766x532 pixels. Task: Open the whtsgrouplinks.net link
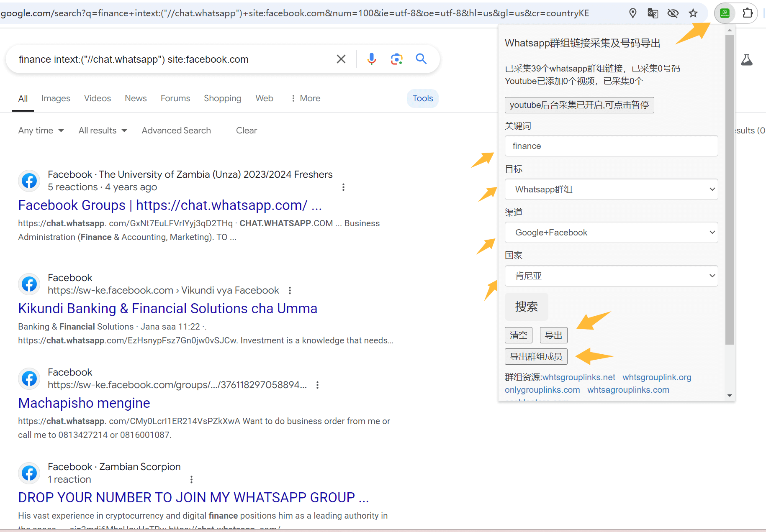click(x=578, y=377)
